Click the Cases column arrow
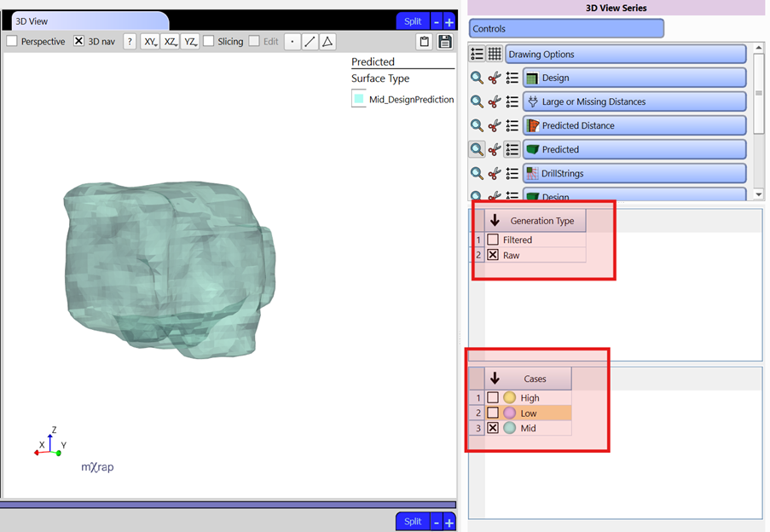770x532 pixels. pyautogui.click(x=495, y=379)
